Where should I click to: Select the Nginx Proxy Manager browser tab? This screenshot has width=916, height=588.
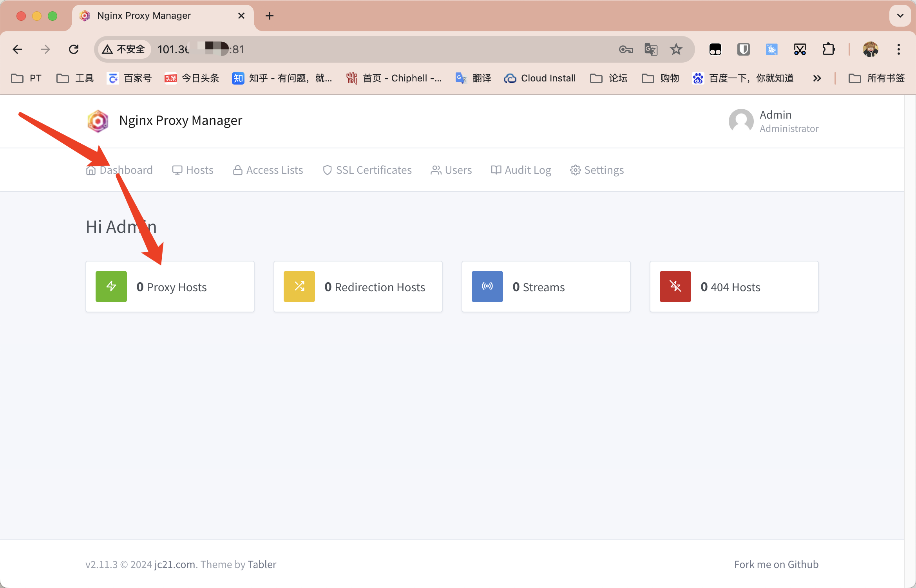(163, 16)
